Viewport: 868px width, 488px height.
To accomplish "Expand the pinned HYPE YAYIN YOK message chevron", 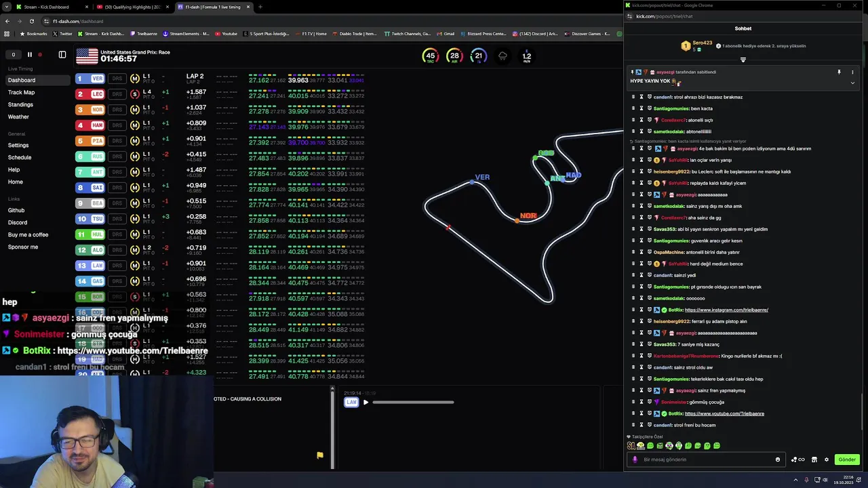I will click(x=852, y=83).
